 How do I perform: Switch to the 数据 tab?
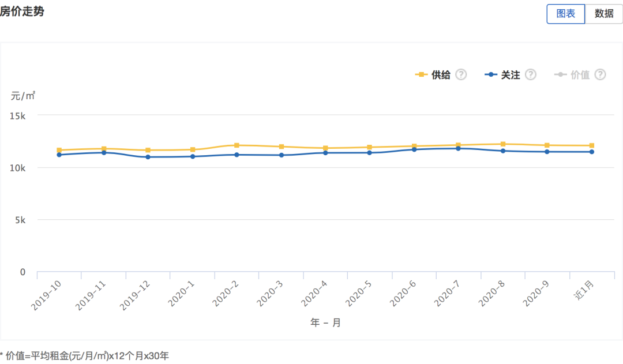(x=604, y=14)
